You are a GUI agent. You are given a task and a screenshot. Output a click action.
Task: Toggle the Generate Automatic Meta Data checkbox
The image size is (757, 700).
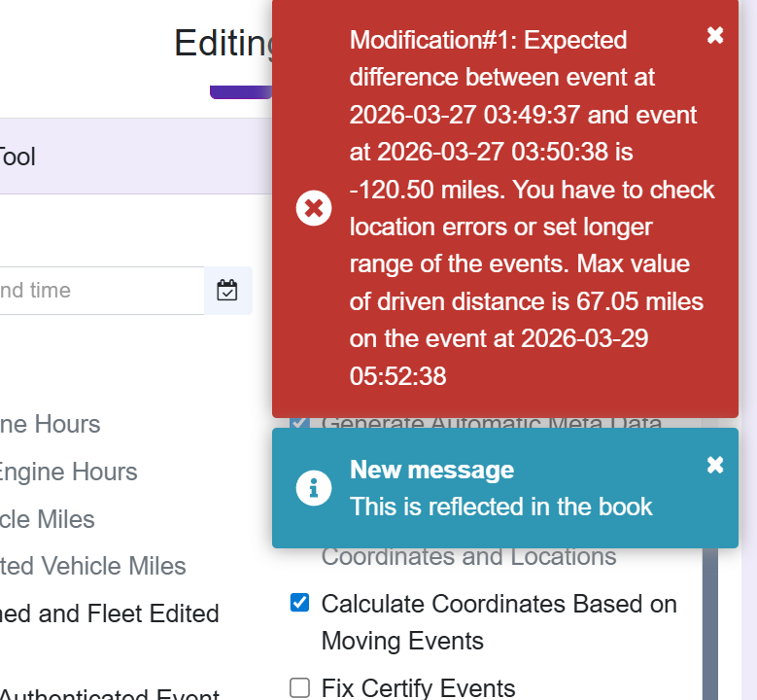coord(299,423)
